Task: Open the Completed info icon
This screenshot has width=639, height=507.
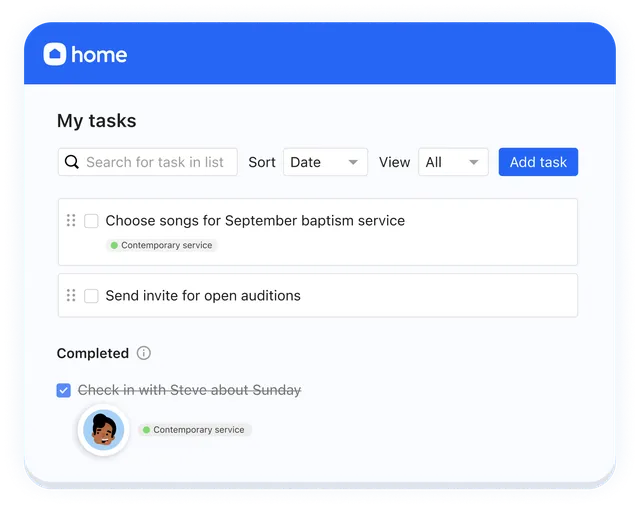Action: coord(144,353)
